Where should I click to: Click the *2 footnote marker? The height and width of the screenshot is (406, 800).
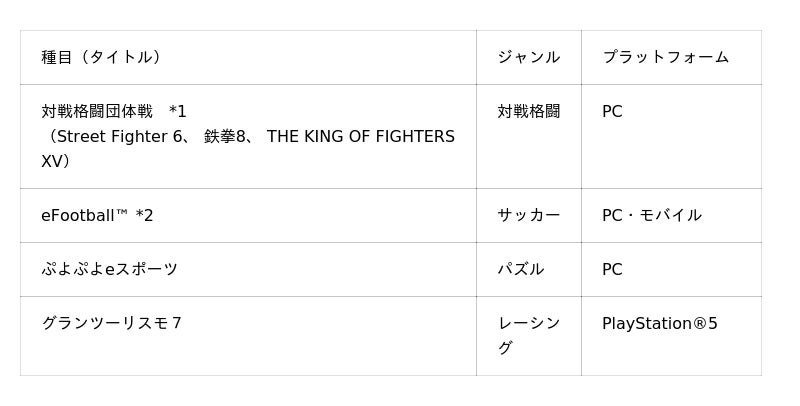tap(145, 215)
